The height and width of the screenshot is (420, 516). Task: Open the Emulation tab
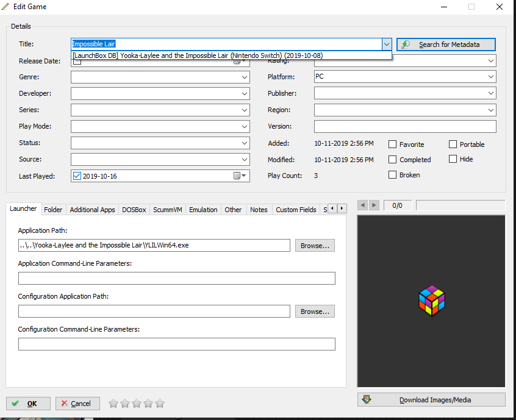203,210
